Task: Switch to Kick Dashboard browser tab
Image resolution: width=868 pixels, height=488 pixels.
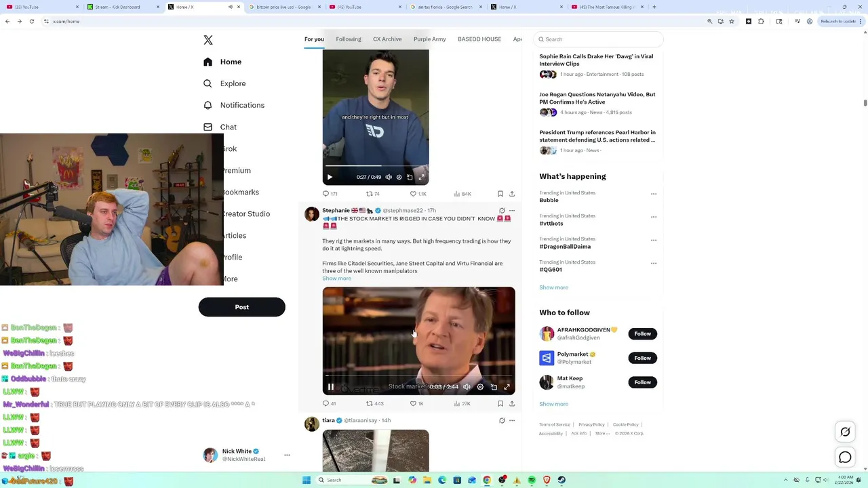Action: coord(122,7)
